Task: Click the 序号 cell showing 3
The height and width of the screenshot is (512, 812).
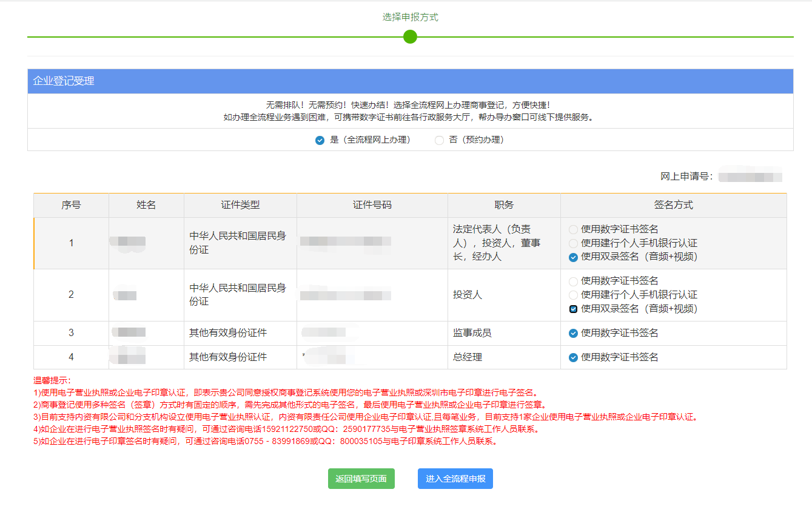Action: tap(71, 333)
